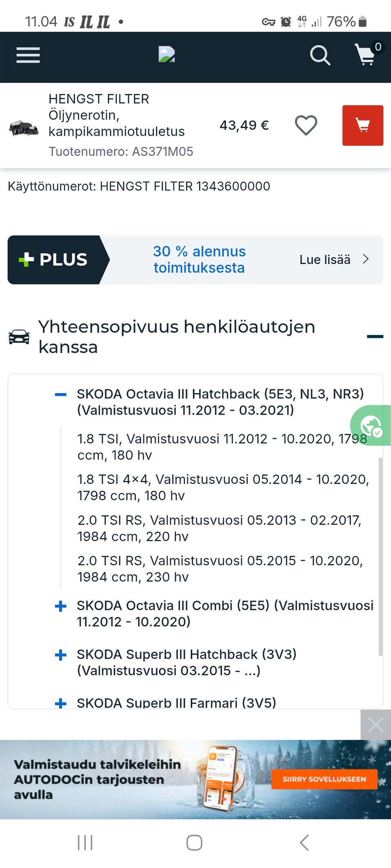Tap the search magnifier icon

[x=320, y=55]
